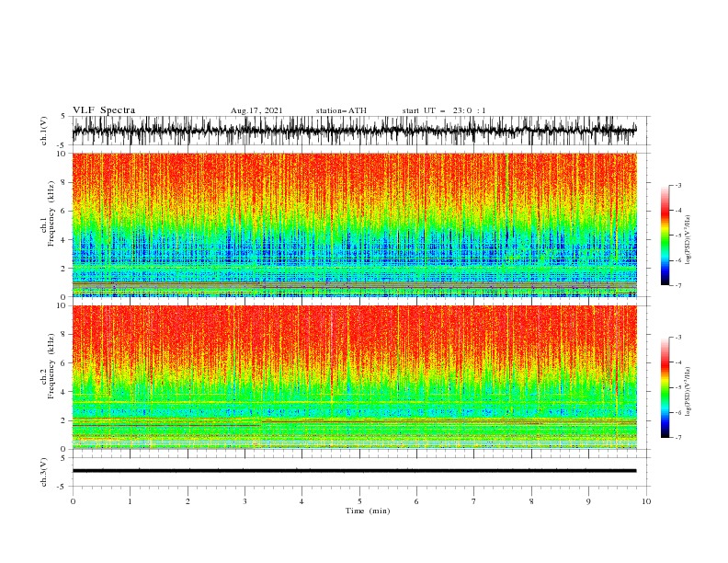Click time axis tick label '10'
The width and height of the screenshot is (728, 563).
tap(646, 501)
